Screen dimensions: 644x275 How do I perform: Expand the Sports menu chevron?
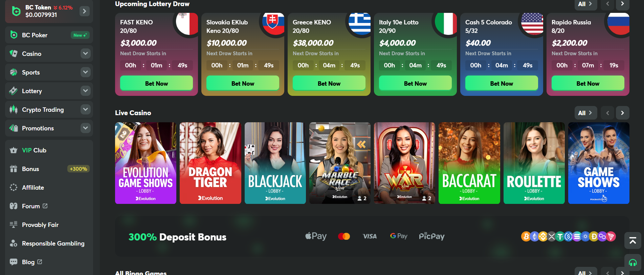tap(85, 72)
